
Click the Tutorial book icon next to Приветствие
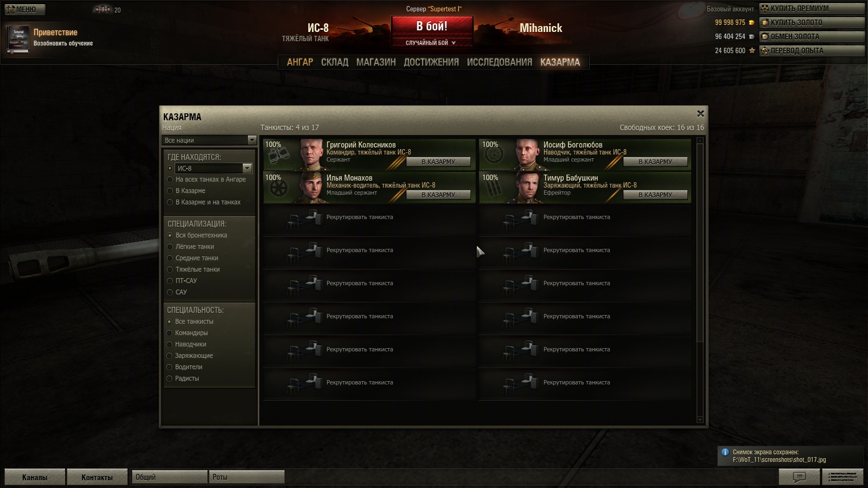click(18, 40)
